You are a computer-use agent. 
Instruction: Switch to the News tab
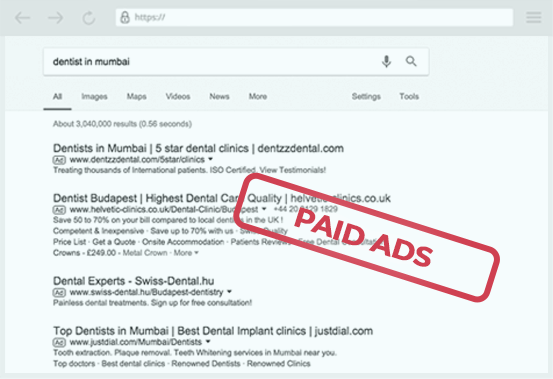[219, 97]
